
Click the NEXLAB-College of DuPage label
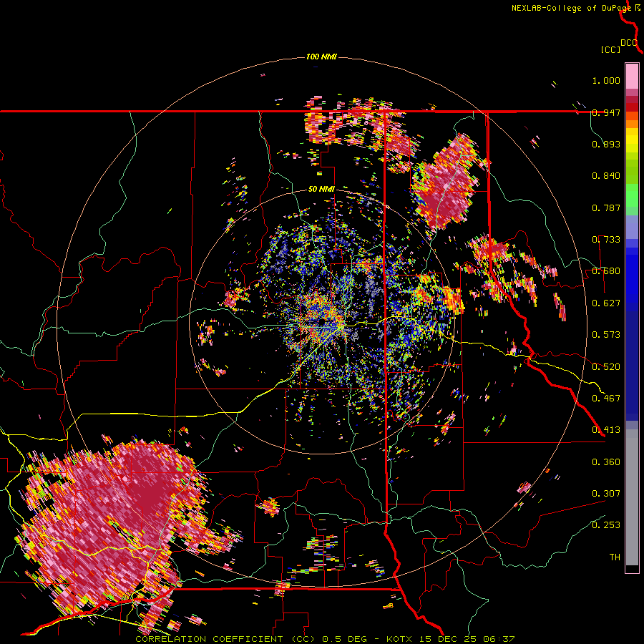pos(571,8)
